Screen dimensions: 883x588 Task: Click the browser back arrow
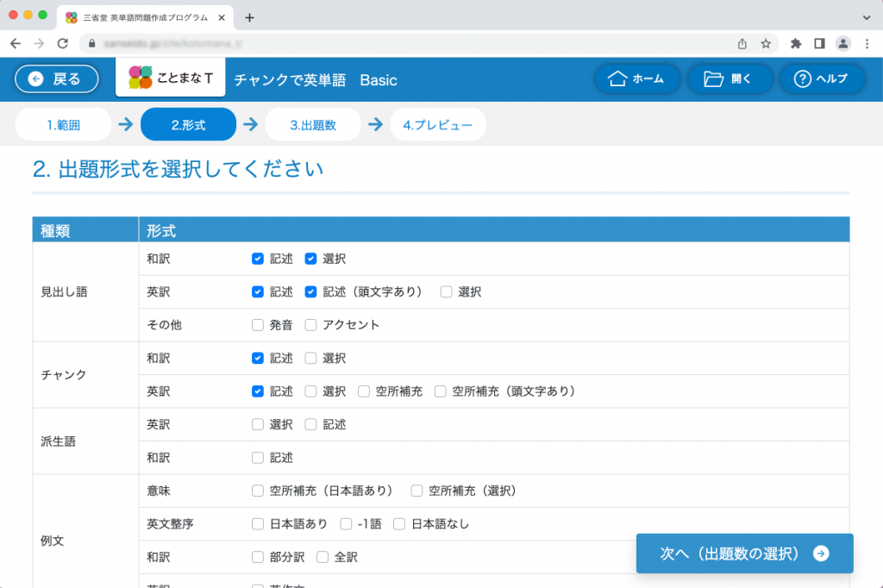click(16, 43)
